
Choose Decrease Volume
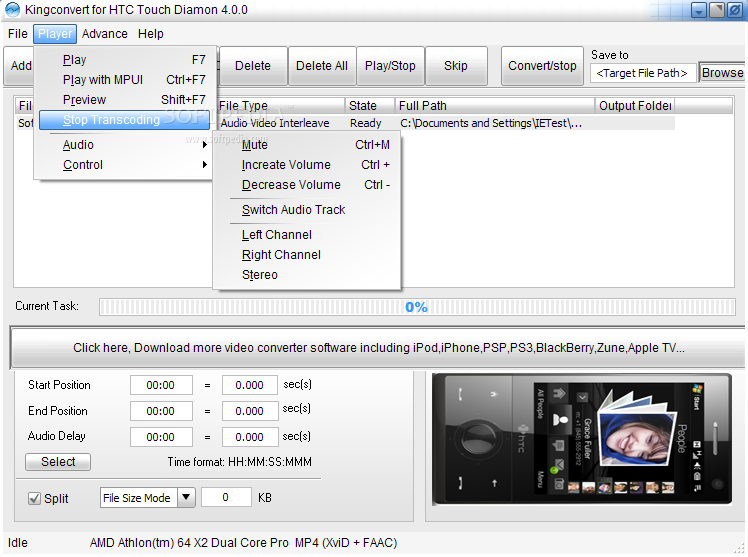307,185
